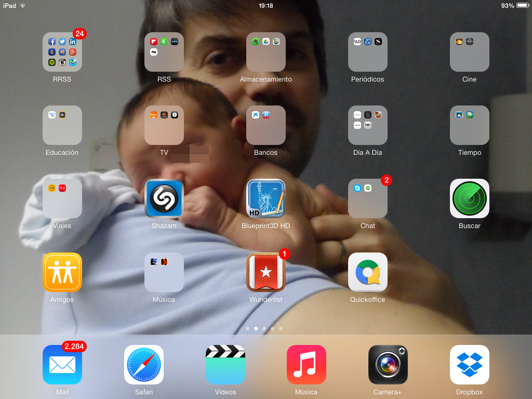The width and height of the screenshot is (532, 399).
Task: Tap the battery indicator icon
Action: pyautogui.click(x=523, y=5)
